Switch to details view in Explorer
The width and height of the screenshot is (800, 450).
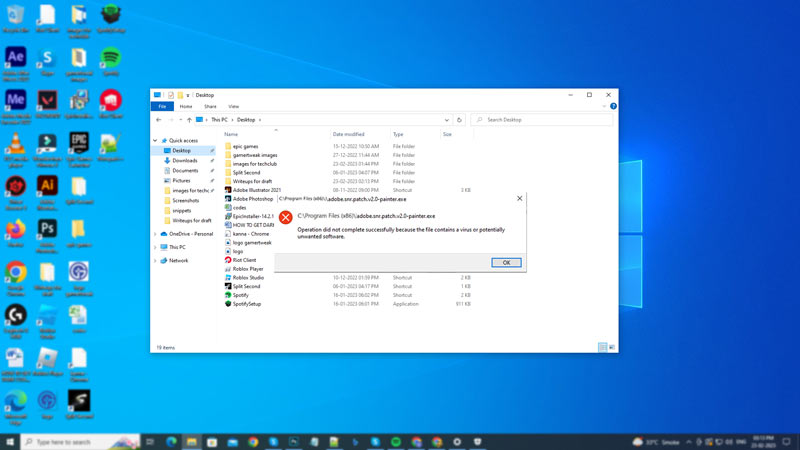point(603,347)
